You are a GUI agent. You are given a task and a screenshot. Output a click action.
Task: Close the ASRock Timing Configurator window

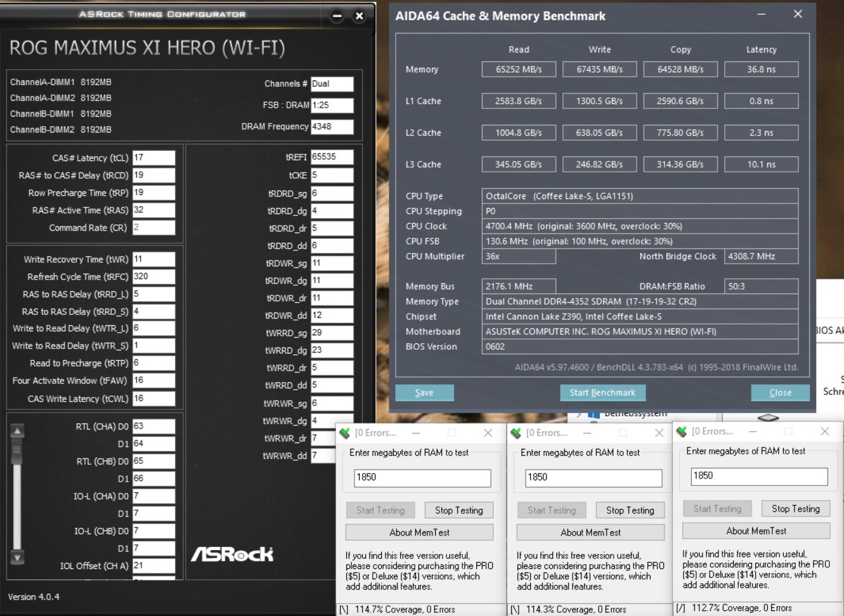359,16
